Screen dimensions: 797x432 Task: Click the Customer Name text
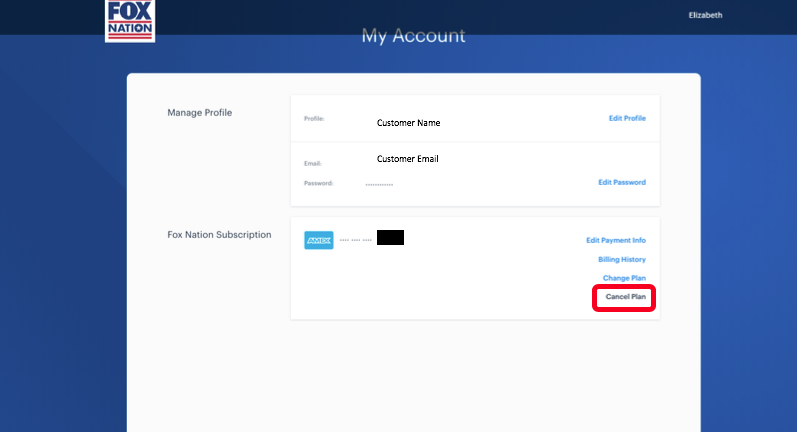(408, 123)
